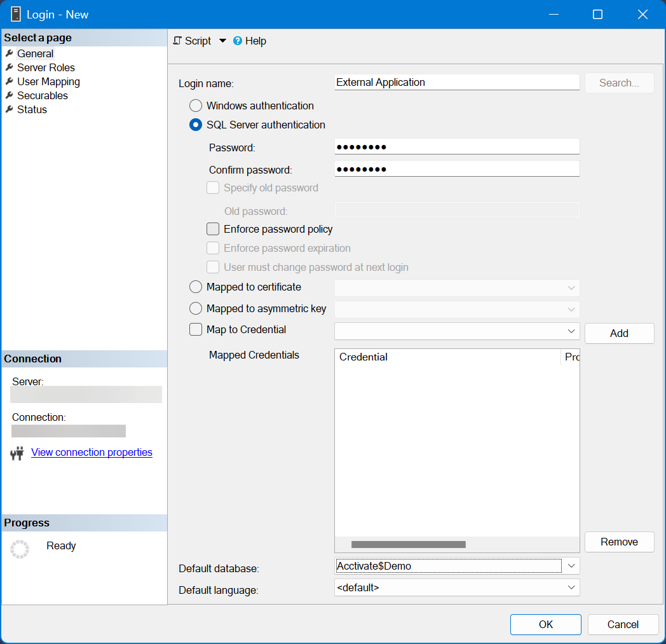This screenshot has width=666, height=644.
Task: Click the Help question mark icon
Action: 236,41
